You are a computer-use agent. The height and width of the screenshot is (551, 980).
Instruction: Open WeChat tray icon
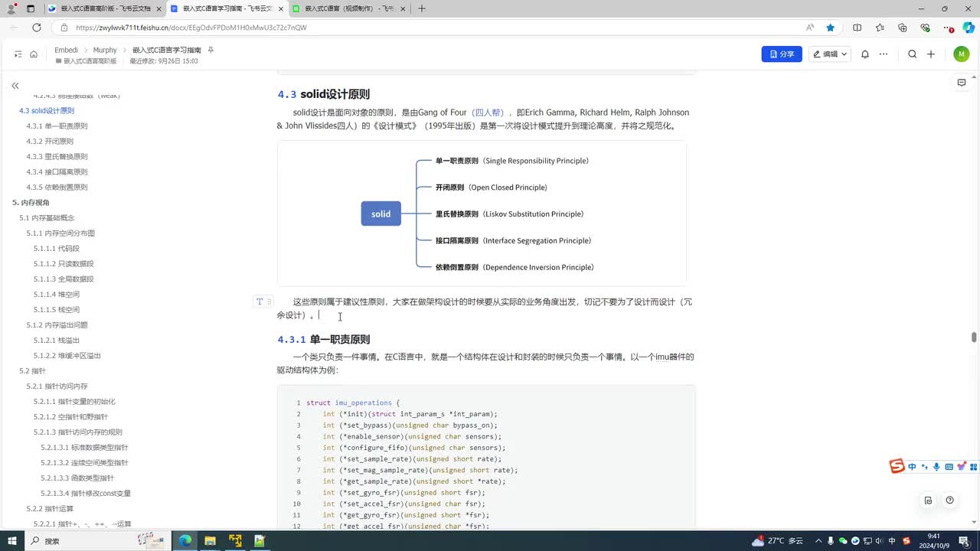[843, 541]
